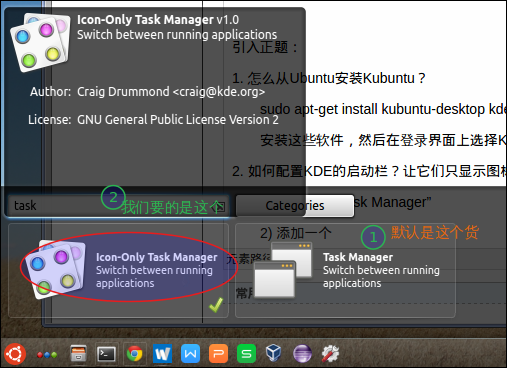This screenshot has height=368, width=507.
Task: Select the Task Manager stacked windows icon
Action: [x=283, y=270]
